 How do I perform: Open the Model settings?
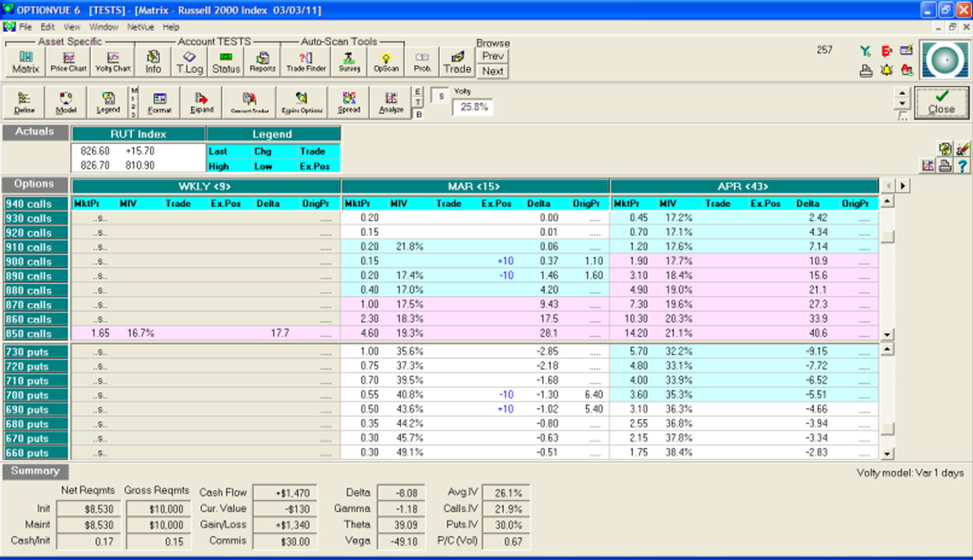point(66,103)
